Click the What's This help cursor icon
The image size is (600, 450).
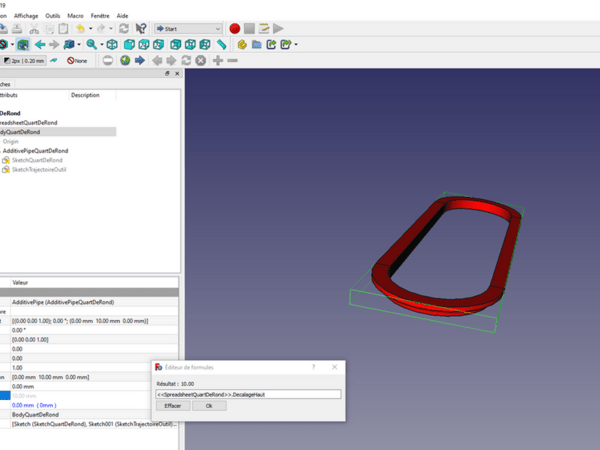(142, 29)
